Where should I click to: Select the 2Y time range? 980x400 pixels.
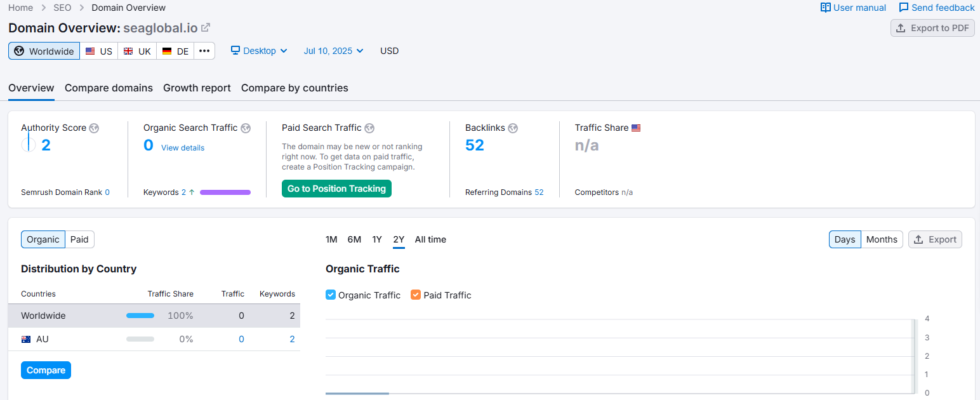click(x=399, y=239)
